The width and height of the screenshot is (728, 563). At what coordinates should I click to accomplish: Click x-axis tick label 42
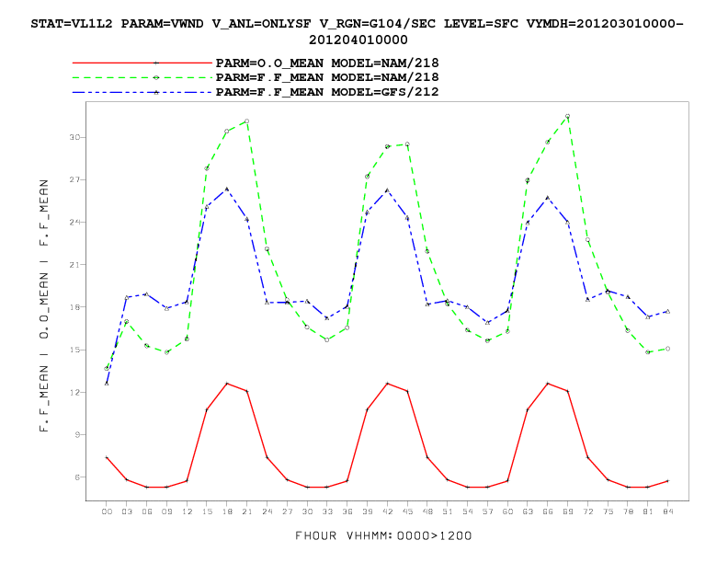click(x=387, y=511)
